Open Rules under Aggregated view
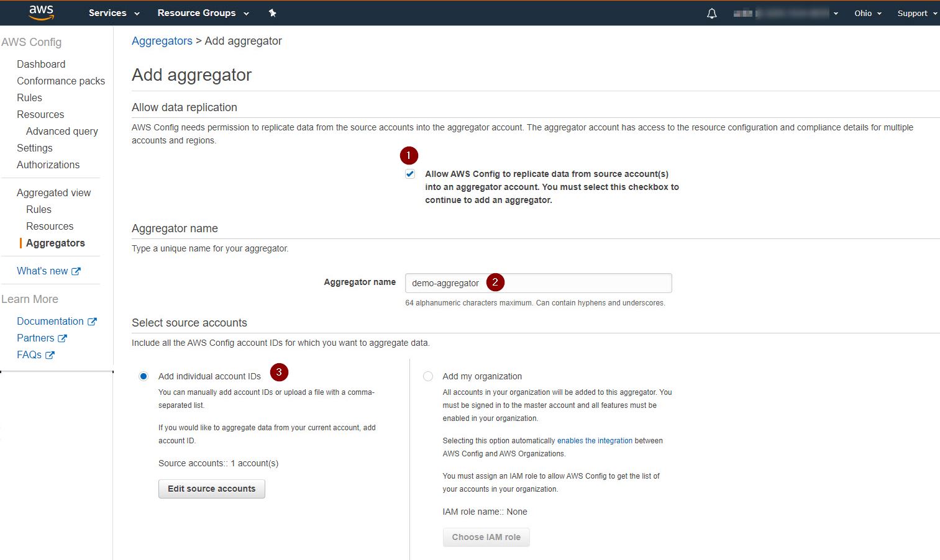Screen dimensions: 940x560 39,209
